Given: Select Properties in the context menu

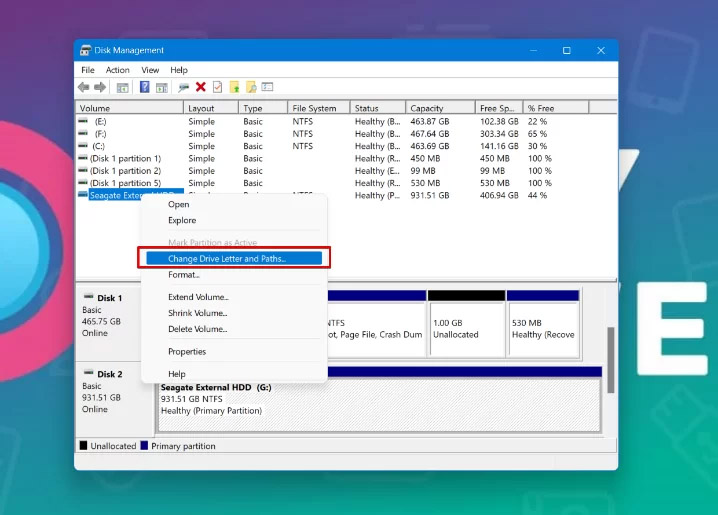Looking at the screenshot, I should [187, 352].
